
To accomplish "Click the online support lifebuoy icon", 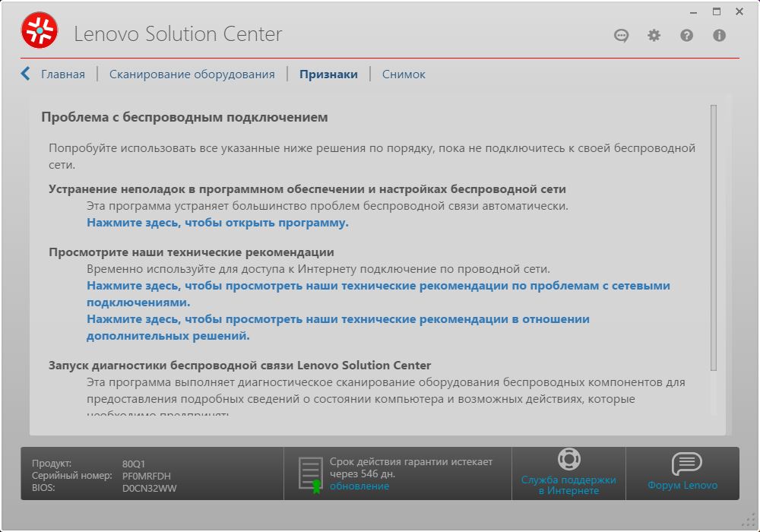I will pos(568,459).
